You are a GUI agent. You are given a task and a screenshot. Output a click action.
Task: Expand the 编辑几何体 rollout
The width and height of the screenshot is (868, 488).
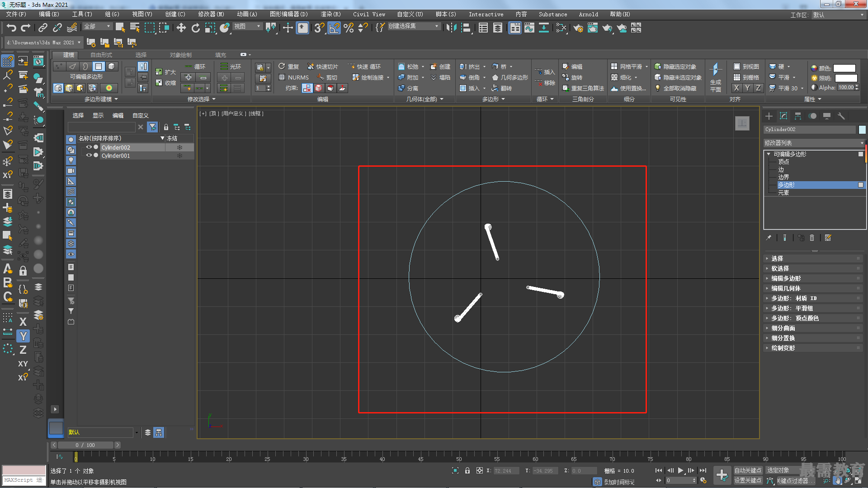(814, 288)
